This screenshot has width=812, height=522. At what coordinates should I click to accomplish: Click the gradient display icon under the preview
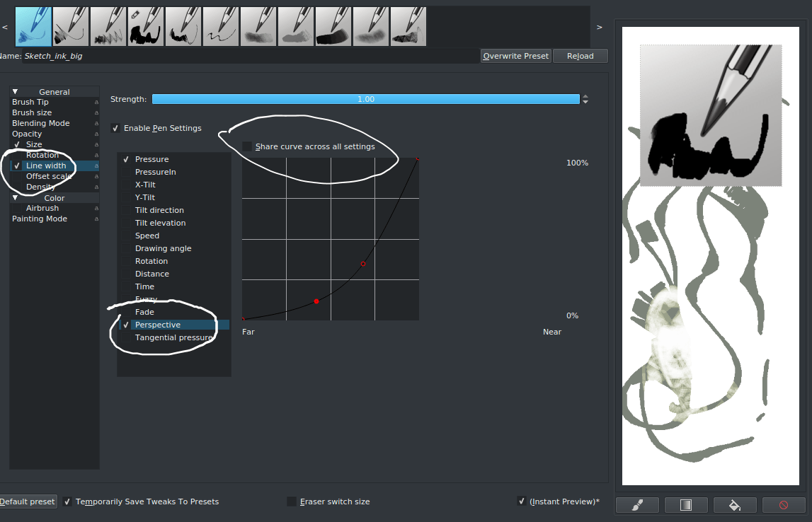(685, 504)
